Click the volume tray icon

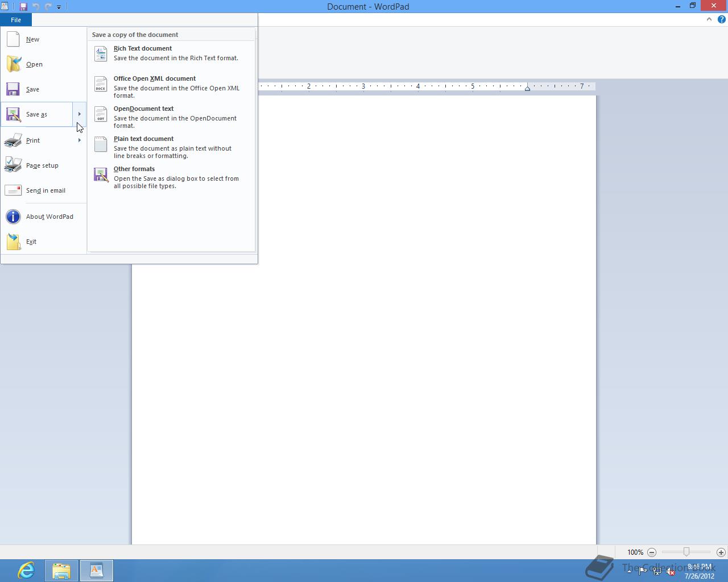[x=671, y=571]
